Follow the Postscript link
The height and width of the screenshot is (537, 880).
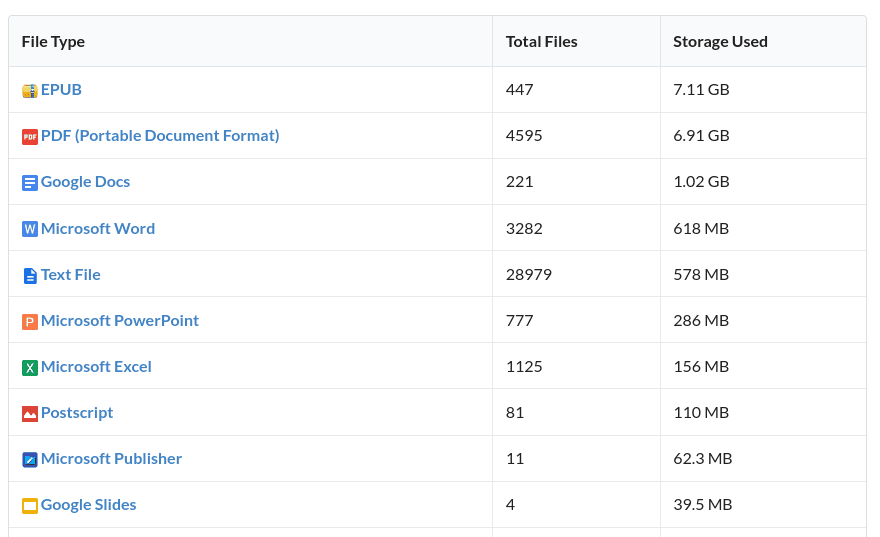point(77,412)
